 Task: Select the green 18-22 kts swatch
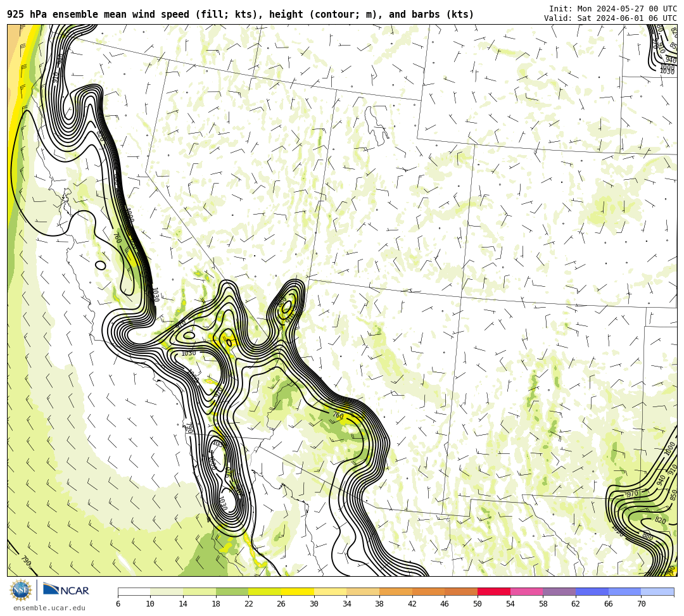click(x=232, y=592)
